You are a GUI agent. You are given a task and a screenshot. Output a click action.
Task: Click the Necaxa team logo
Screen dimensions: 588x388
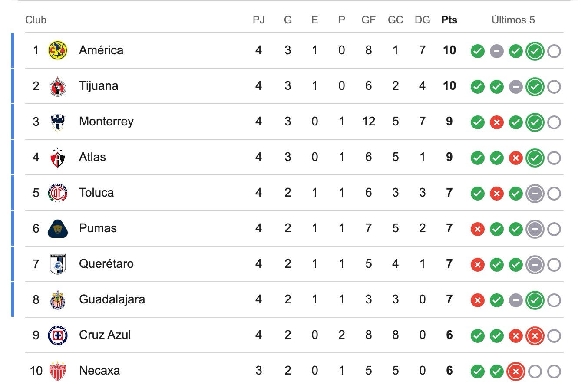[57, 371]
